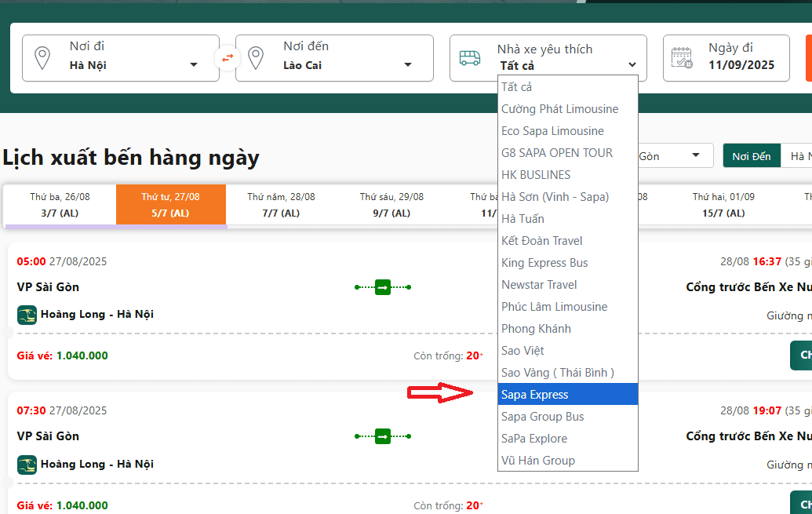Click the green route arrow on the 05:00 trip
Image resolution: width=812 pixels, height=514 pixels.
[x=383, y=287]
